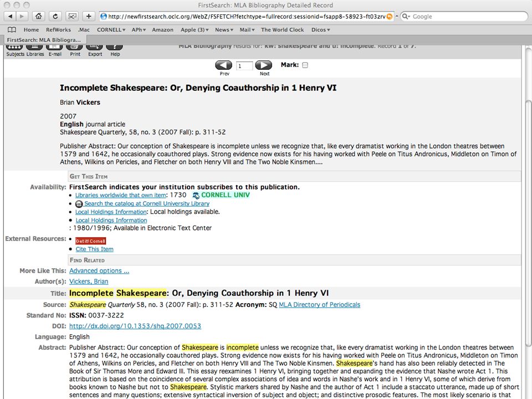Expand the CORNELL bookmarks folder
Image resolution: width=532 pixels, height=399 pixels.
coord(111,30)
